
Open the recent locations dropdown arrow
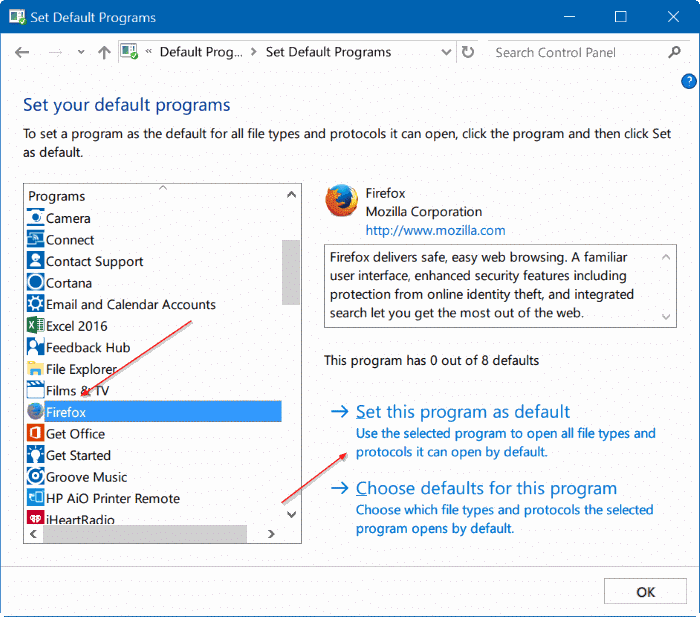pos(81,52)
